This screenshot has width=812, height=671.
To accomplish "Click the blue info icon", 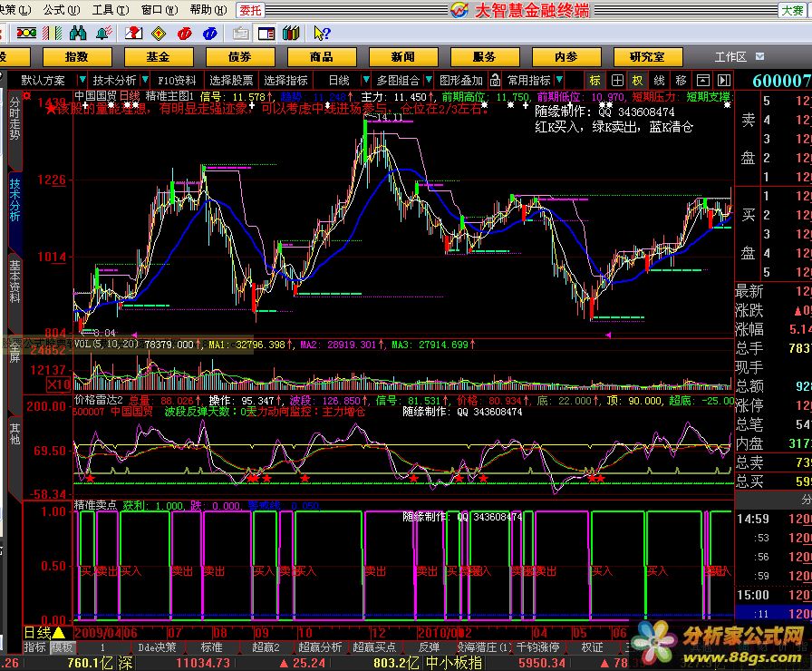I will click(209, 34).
